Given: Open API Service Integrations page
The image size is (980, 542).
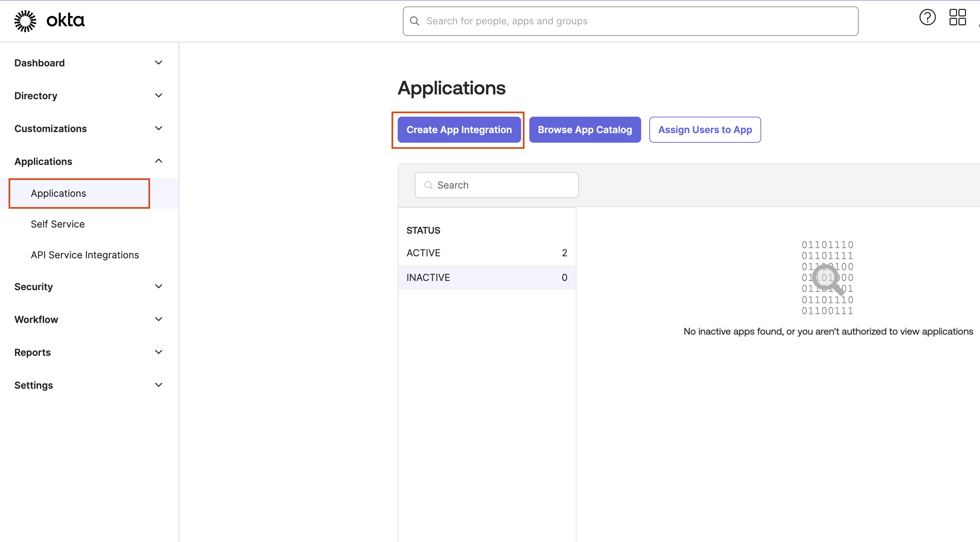Looking at the screenshot, I should [85, 255].
